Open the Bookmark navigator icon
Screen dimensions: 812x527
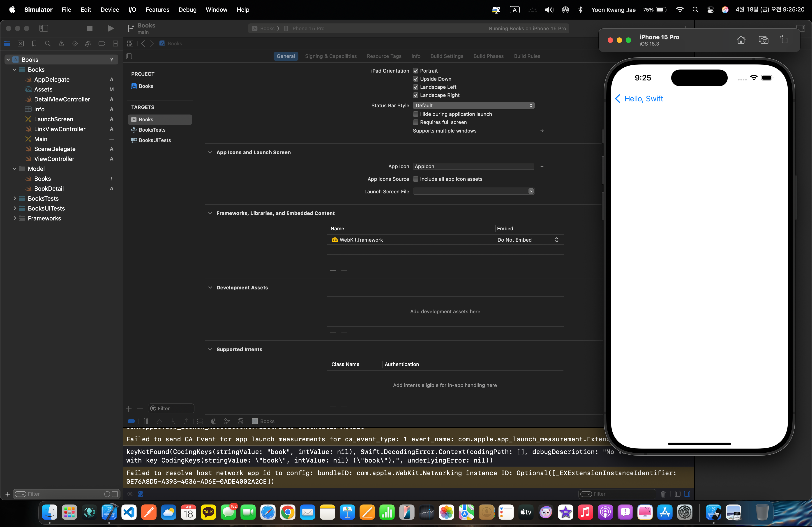point(34,43)
